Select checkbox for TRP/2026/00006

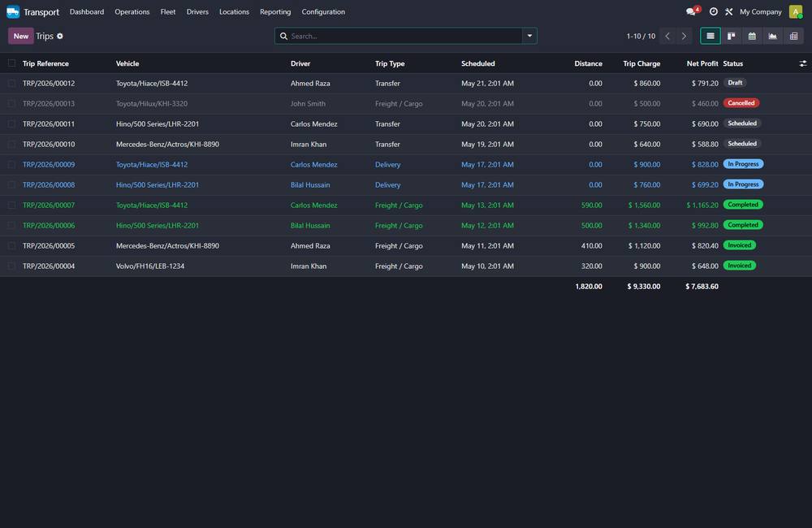pos(11,225)
